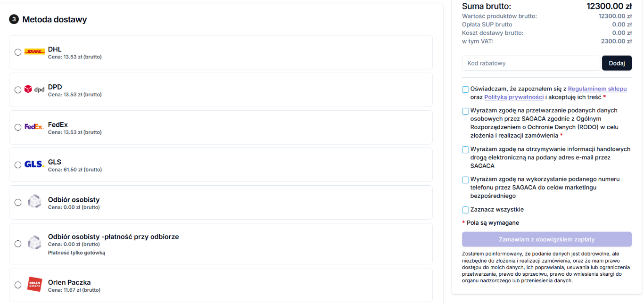Pick FedEx delivery radio option
Image resolution: width=644 pixels, height=304 pixels.
coord(18,127)
